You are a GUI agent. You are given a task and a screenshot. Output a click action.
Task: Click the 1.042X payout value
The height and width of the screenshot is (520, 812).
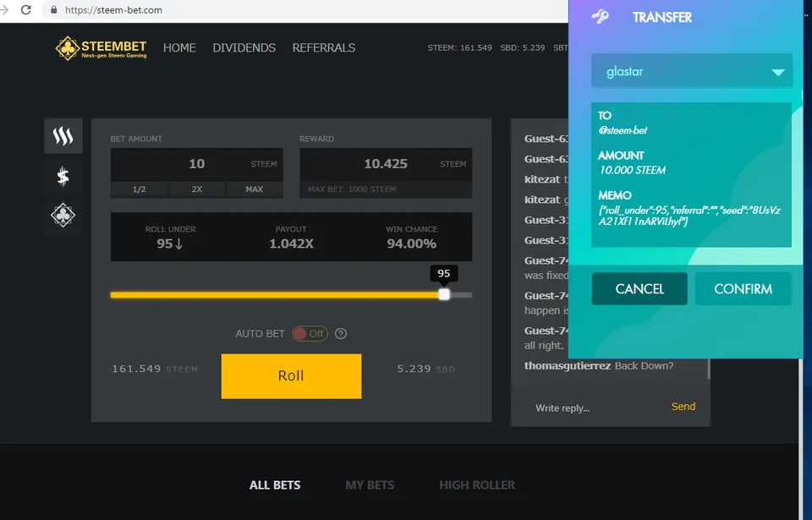tap(291, 244)
